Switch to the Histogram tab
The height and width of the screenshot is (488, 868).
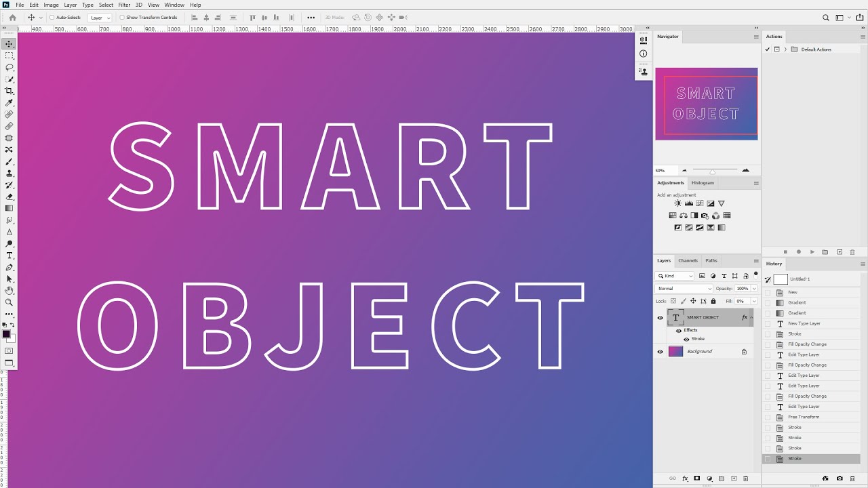(x=703, y=183)
